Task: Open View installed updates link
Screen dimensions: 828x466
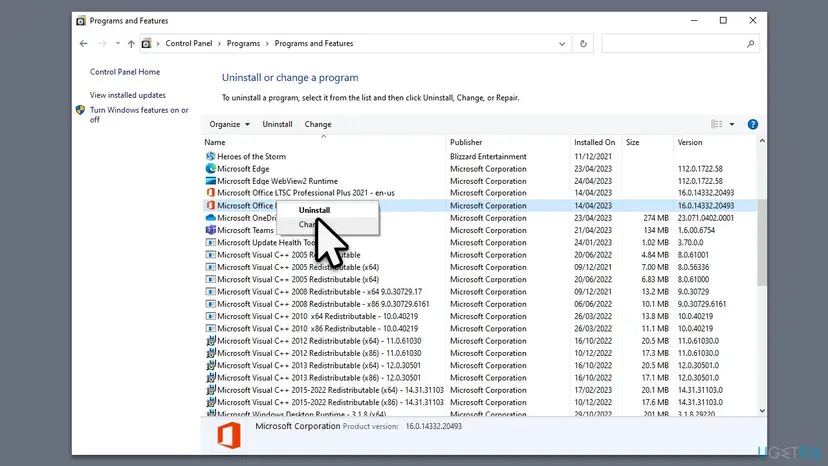Action: point(127,95)
